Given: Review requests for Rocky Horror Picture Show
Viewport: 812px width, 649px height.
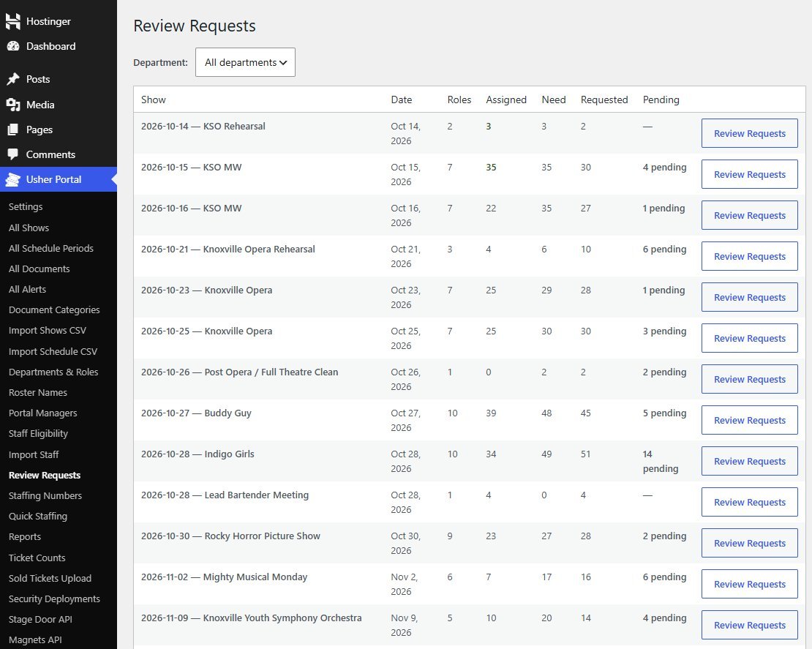Looking at the screenshot, I should point(749,542).
